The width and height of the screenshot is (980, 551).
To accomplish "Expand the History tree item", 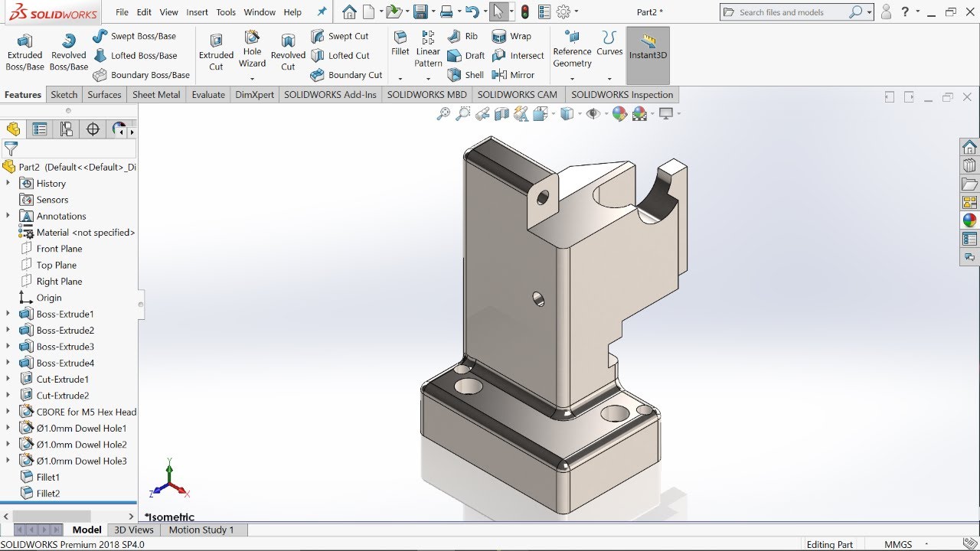I will coord(8,183).
